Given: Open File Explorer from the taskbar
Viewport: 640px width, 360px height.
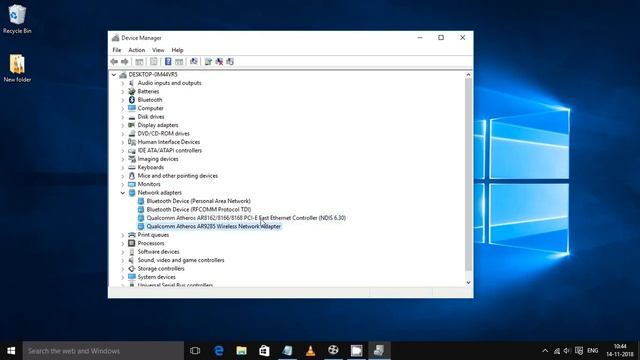Looking at the screenshot, I should pos(242,351).
